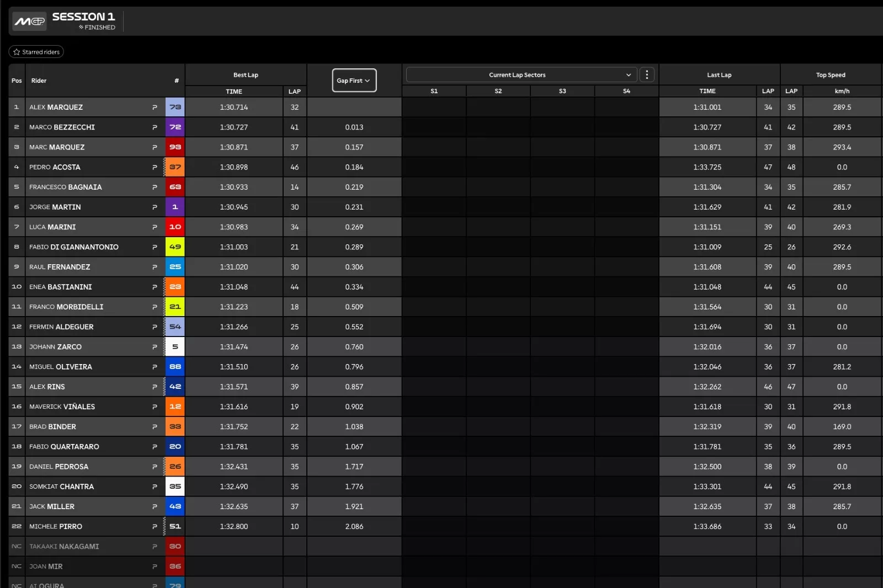Click the pit icon for Michele Pirro
This screenshot has height=588, width=883.
tap(155, 527)
